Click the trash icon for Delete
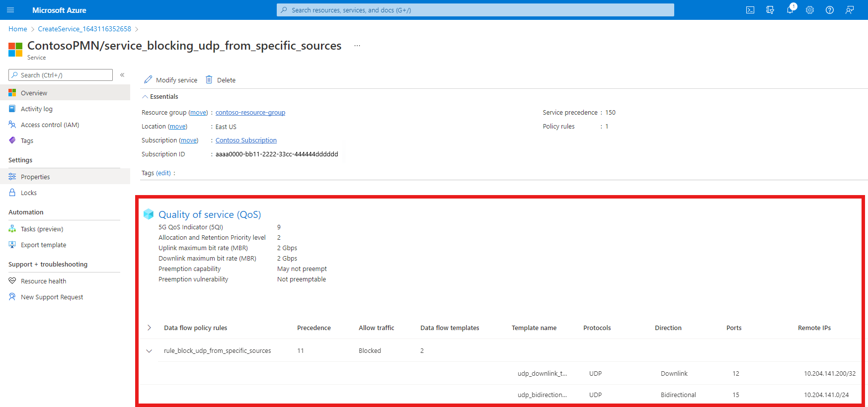Image resolution: width=868 pixels, height=407 pixels. coord(209,79)
